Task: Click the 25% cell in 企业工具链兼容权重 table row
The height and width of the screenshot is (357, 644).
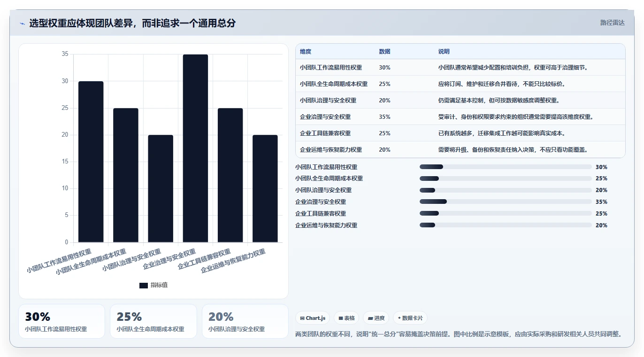Action: coord(384,133)
